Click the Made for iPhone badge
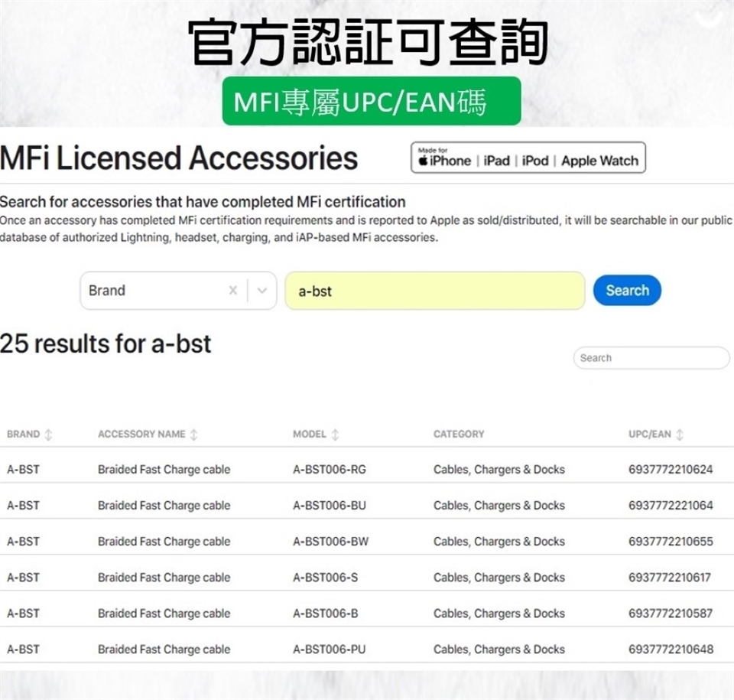This screenshot has height=700, width=734. (528, 158)
